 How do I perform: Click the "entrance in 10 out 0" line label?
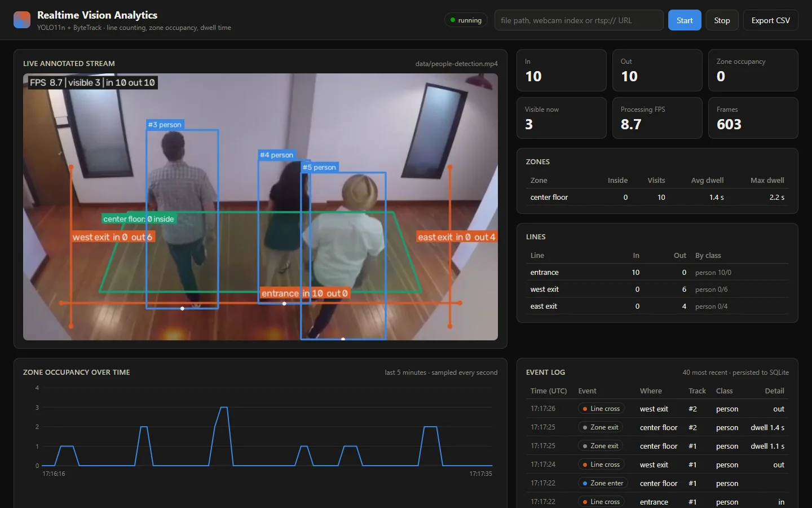coord(305,294)
